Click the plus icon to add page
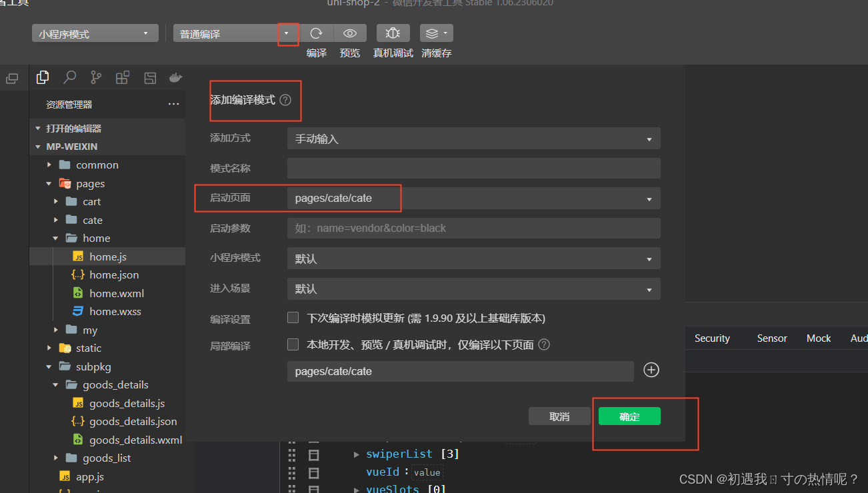Screen dimensions: 868x493 [651, 370]
